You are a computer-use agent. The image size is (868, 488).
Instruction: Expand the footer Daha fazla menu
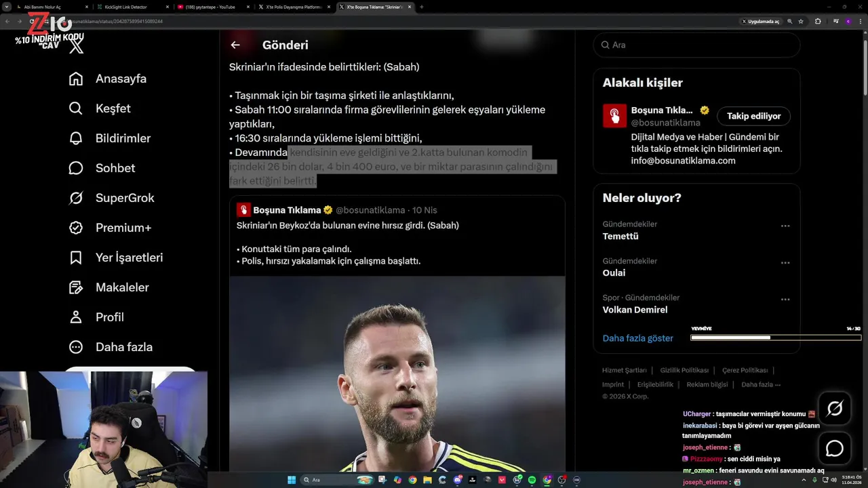click(761, 384)
